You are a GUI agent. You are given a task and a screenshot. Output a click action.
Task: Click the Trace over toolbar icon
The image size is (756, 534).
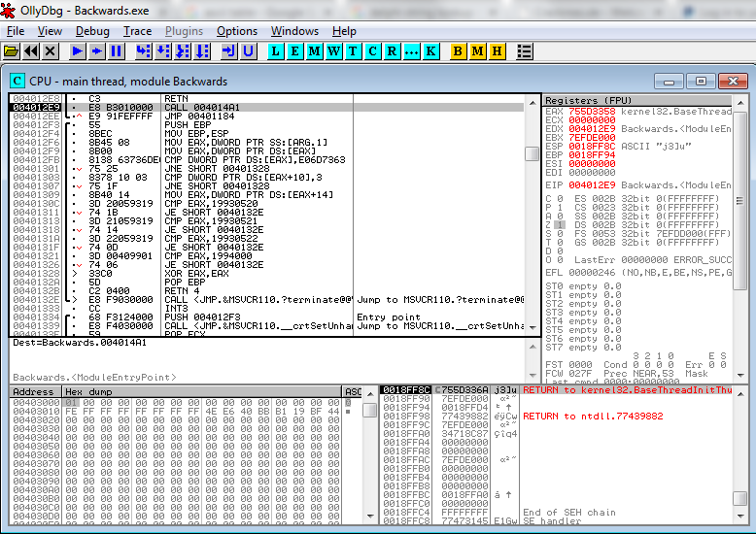202,50
